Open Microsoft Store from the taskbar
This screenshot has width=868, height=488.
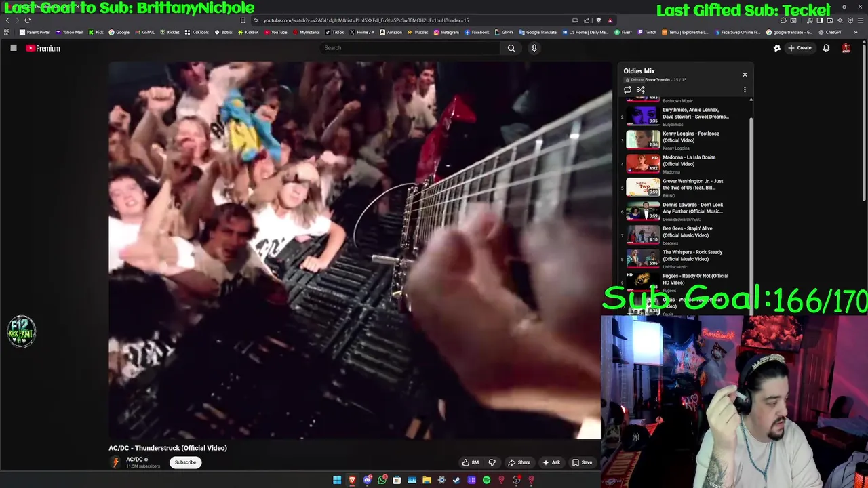(x=397, y=481)
